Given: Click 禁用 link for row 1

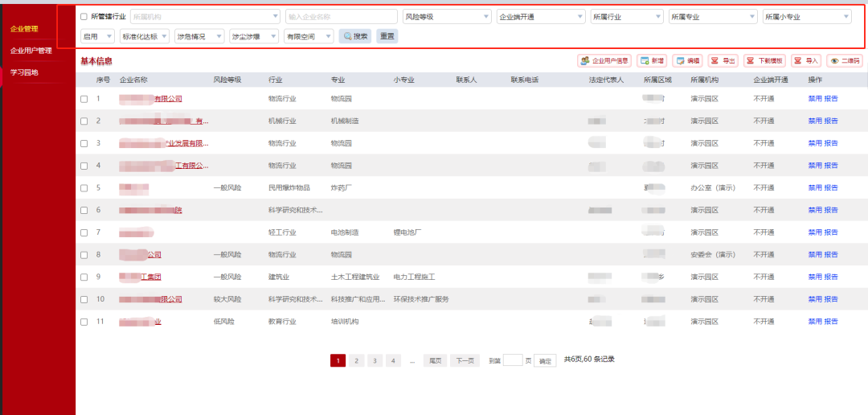Looking at the screenshot, I should click(814, 99).
